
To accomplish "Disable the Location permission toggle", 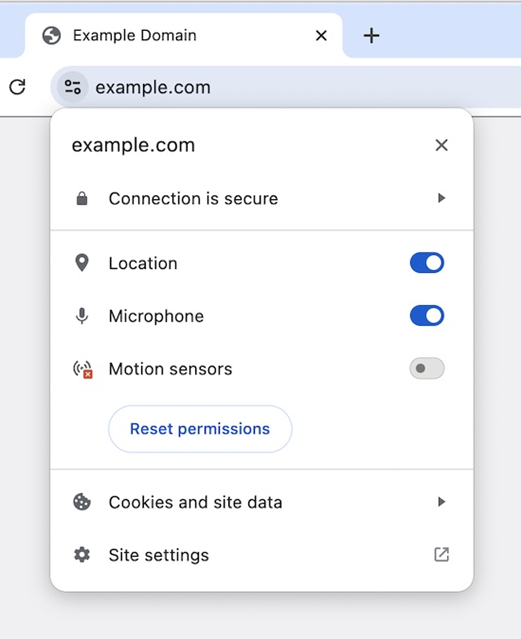I will [x=427, y=263].
